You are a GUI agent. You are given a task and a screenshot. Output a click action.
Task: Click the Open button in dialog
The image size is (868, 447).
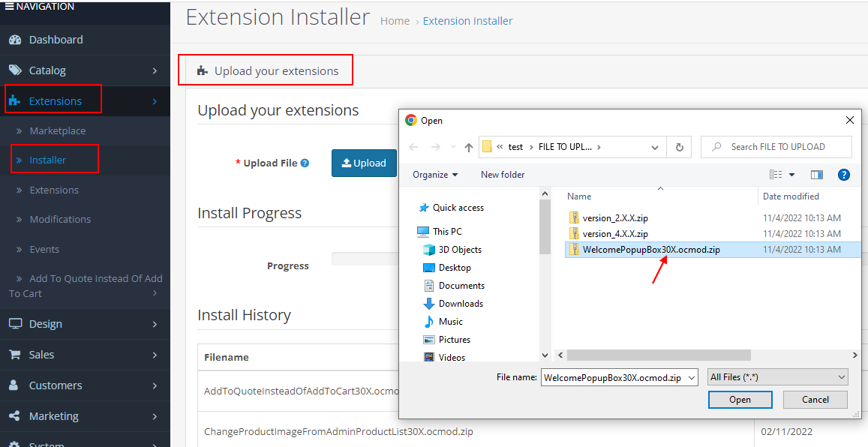coord(740,400)
